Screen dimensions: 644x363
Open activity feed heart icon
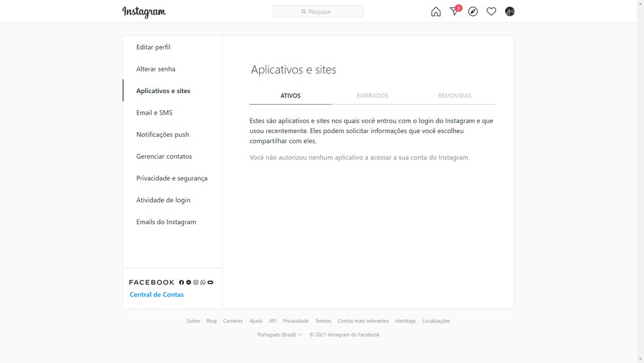point(492,12)
